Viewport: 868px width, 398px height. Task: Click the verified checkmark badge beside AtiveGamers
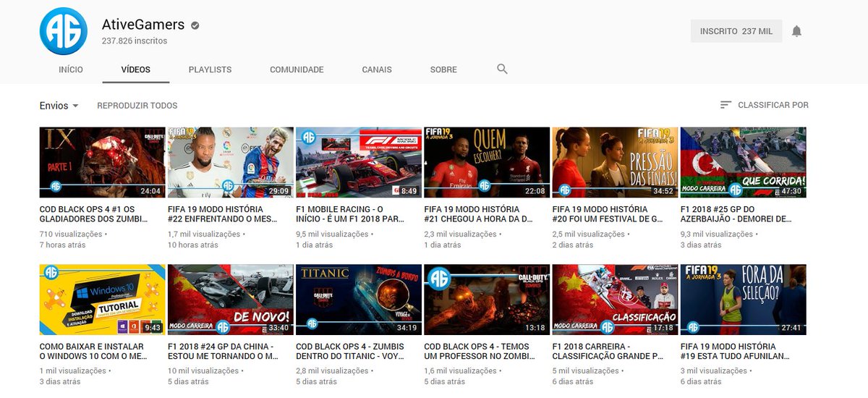tap(195, 25)
